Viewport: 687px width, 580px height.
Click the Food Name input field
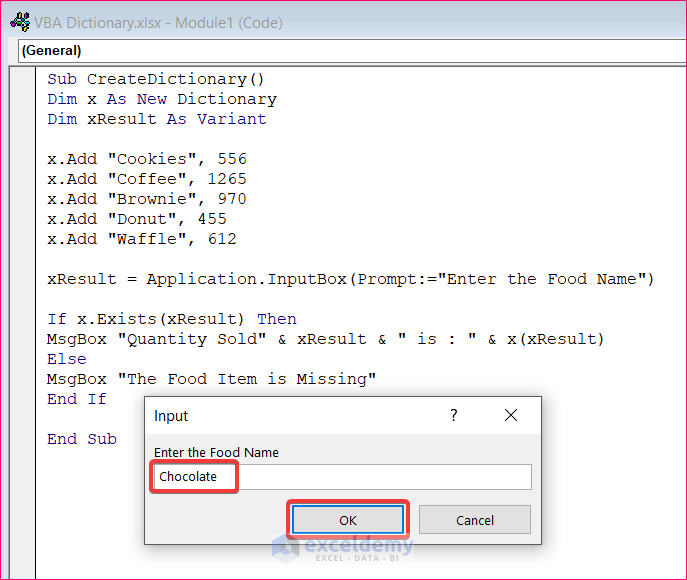point(343,477)
